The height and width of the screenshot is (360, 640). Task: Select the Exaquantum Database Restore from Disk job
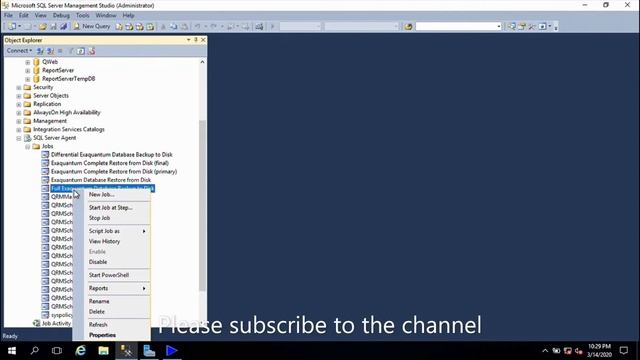coord(101,180)
